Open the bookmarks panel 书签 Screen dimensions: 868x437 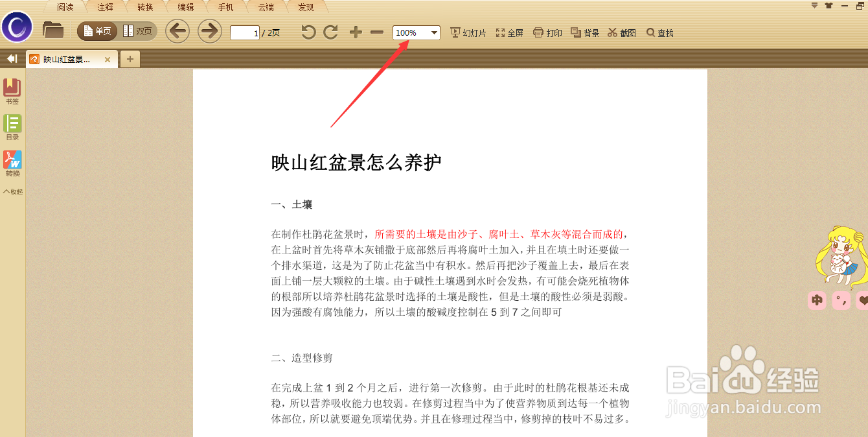[12, 91]
